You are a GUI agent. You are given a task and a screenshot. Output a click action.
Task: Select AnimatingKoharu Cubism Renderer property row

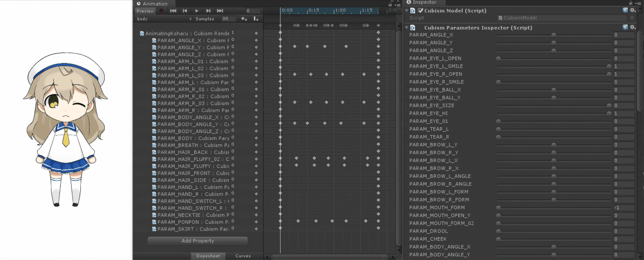point(198,33)
